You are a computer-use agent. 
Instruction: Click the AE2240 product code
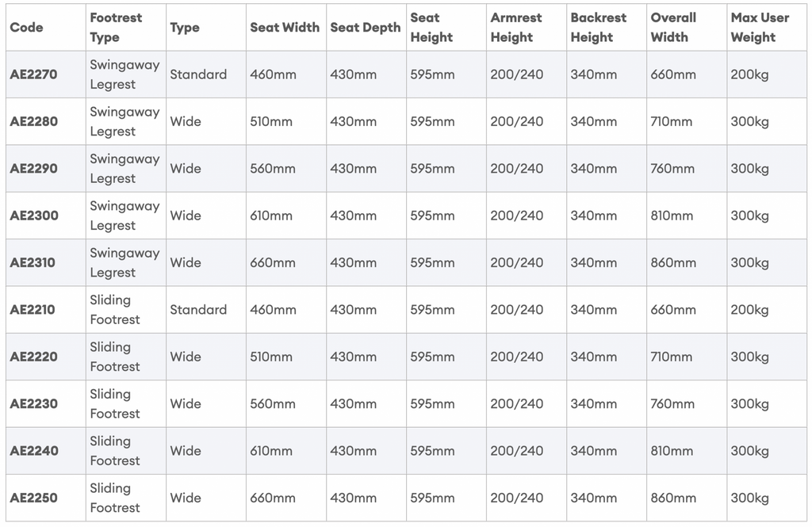34,452
